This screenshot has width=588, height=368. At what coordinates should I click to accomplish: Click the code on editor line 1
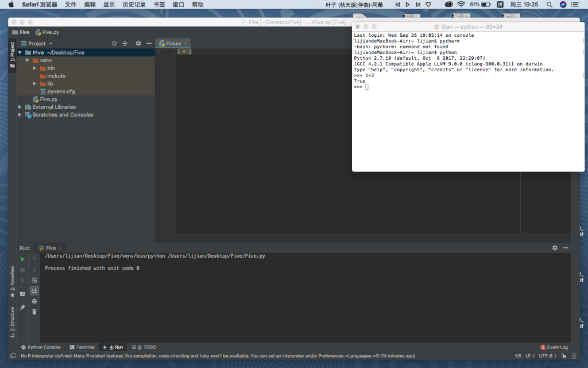tap(184, 51)
